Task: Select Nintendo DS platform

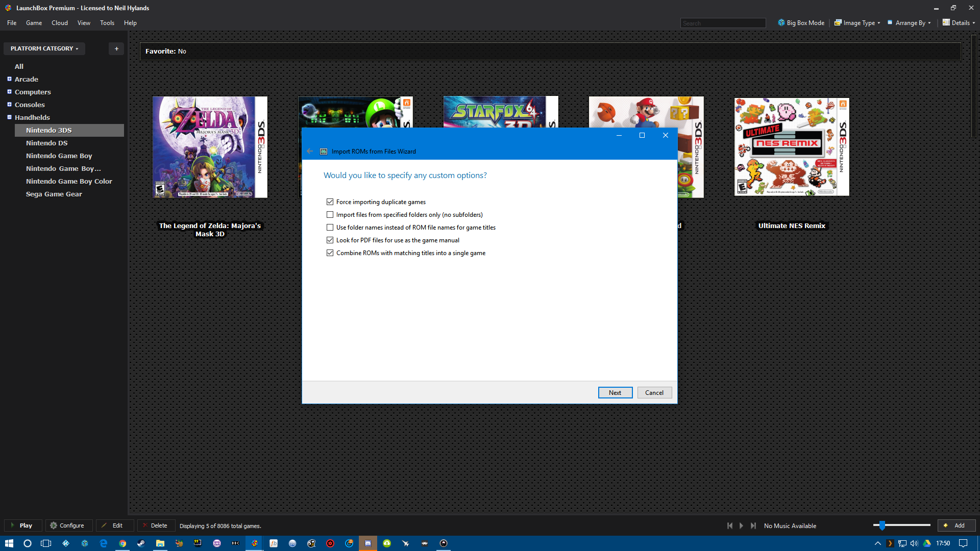Action: [47, 143]
